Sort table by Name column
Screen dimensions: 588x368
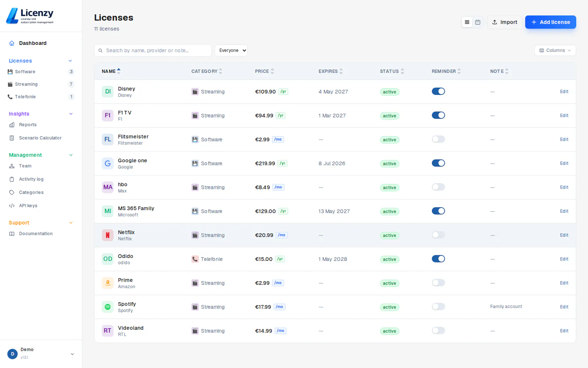click(111, 71)
